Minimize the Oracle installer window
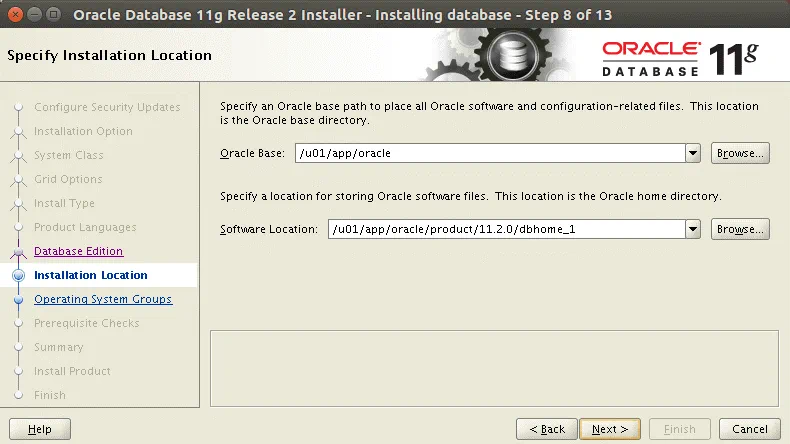 [34, 15]
